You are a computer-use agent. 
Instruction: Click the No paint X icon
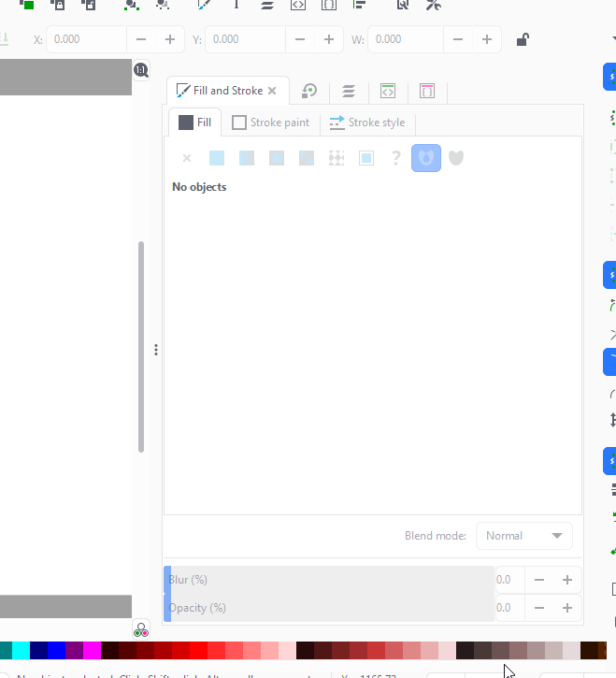[x=187, y=158]
